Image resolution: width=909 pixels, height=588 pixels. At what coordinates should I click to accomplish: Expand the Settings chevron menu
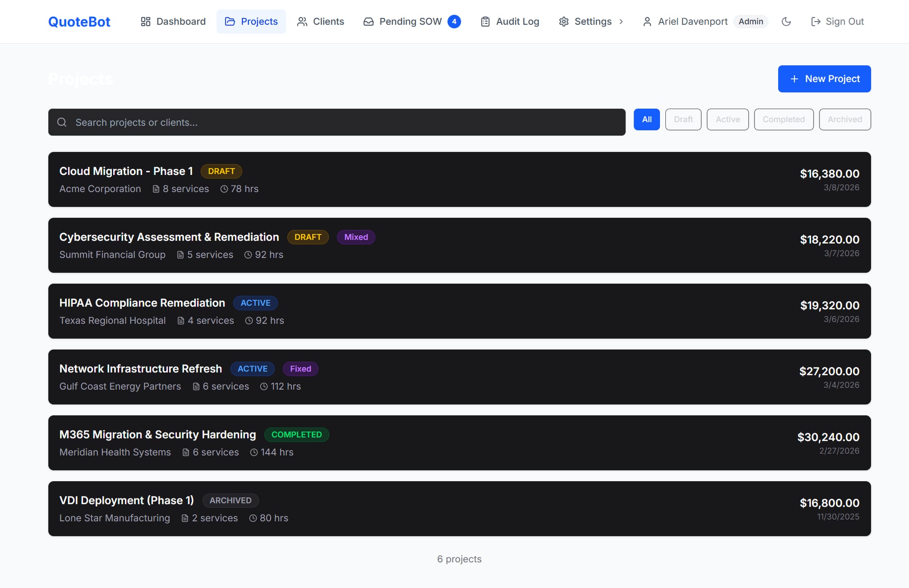(621, 21)
